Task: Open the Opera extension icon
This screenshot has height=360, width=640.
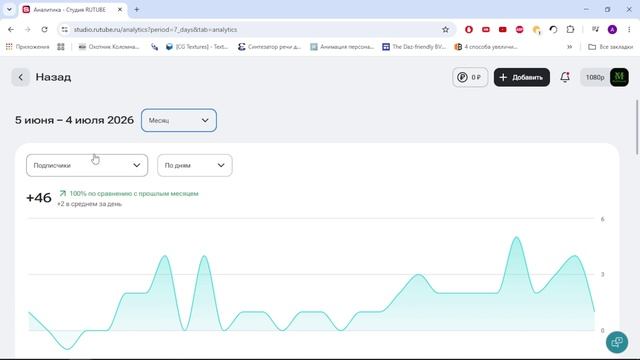Action: click(x=469, y=29)
